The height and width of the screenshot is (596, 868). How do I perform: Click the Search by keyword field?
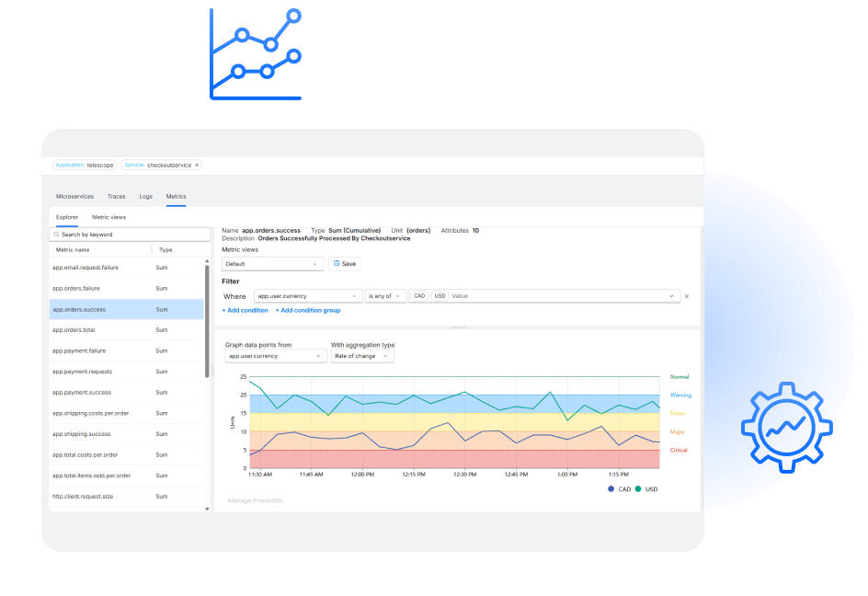point(130,235)
